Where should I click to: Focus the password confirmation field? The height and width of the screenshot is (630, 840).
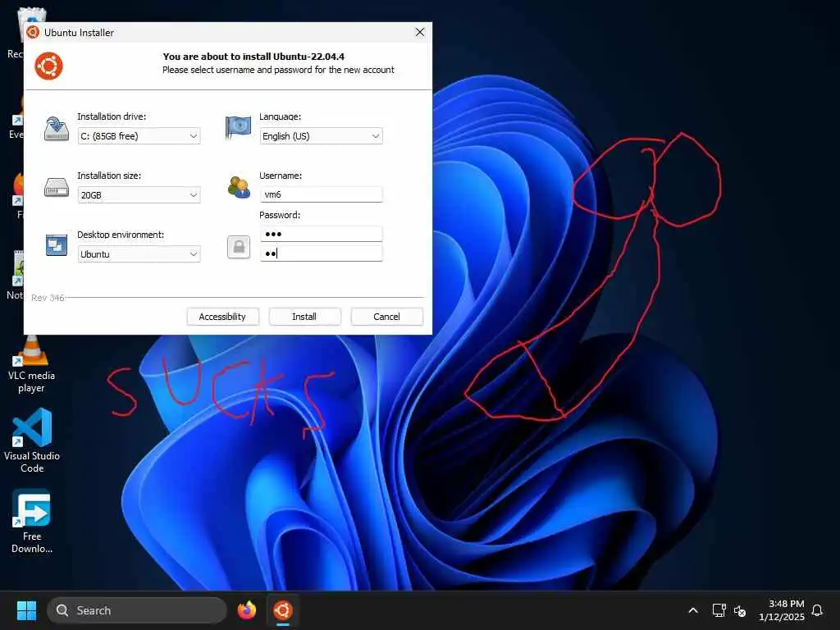click(321, 253)
